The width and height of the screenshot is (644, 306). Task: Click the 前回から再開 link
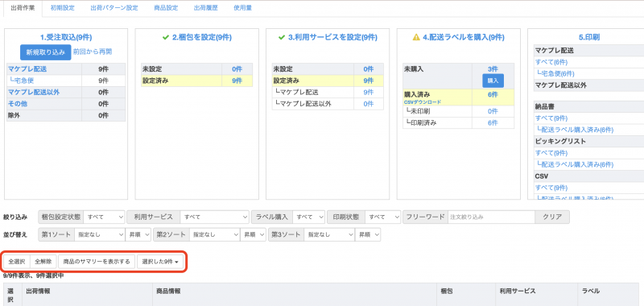click(93, 52)
